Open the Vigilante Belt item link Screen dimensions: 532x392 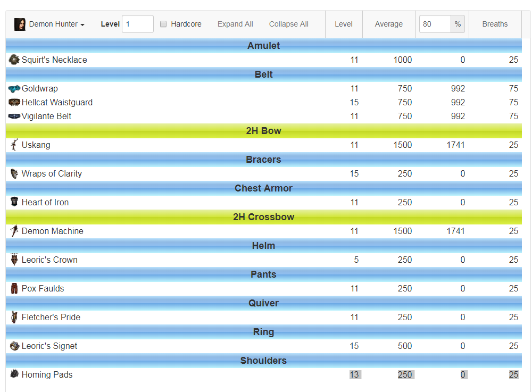[x=46, y=116]
